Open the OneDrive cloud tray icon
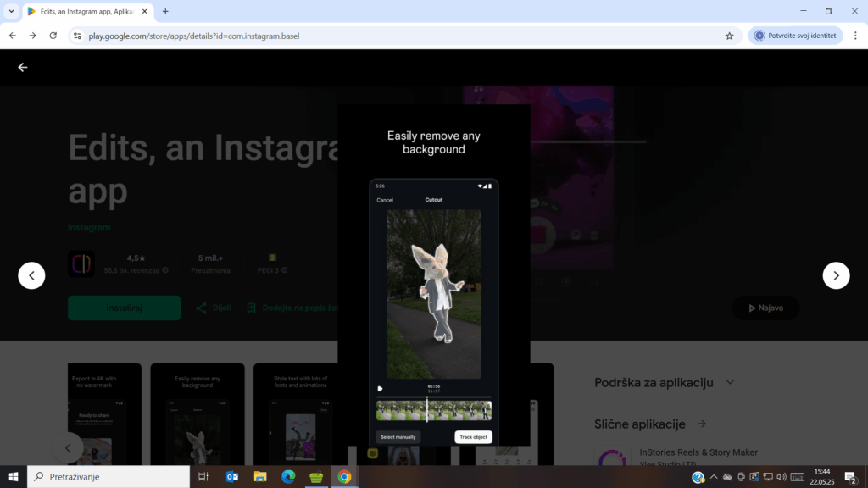 (x=727, y=477)
